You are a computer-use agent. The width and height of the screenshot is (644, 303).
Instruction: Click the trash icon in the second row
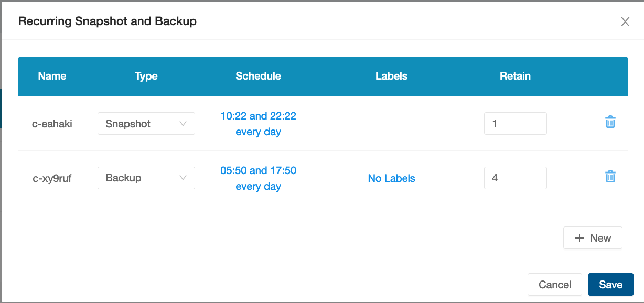[x=610, y=176]
